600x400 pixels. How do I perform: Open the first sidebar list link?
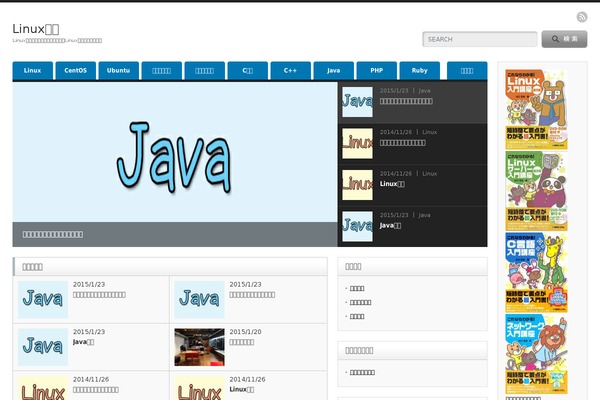pyautogui.click(x=357, y=288)
